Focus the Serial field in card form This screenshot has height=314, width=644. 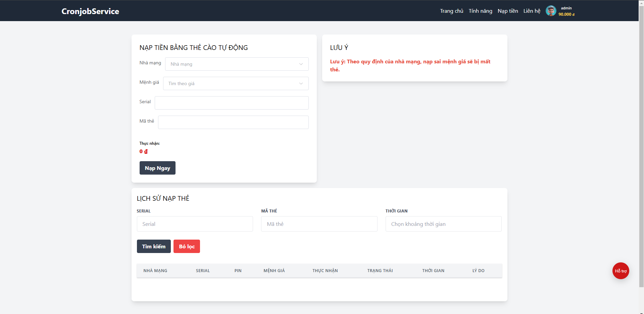[x=232, y=103]
